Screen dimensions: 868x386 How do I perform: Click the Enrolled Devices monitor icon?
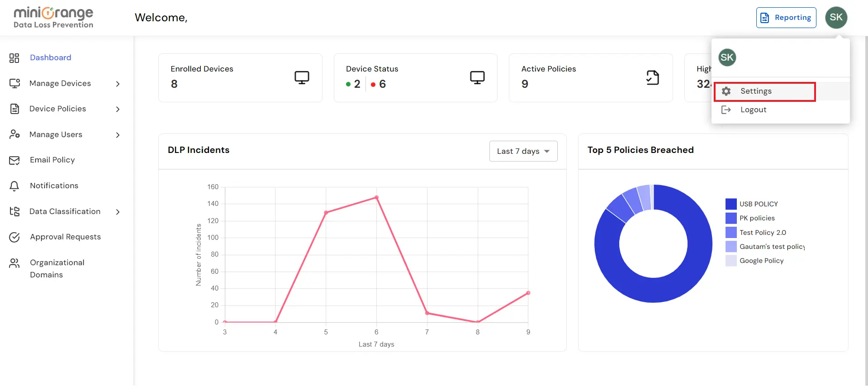click(x=302, y=77)
